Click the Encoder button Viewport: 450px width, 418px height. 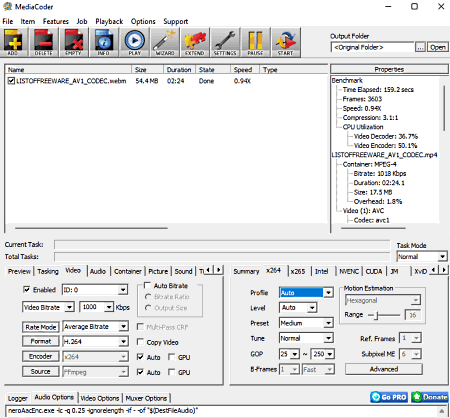[41, 356]
